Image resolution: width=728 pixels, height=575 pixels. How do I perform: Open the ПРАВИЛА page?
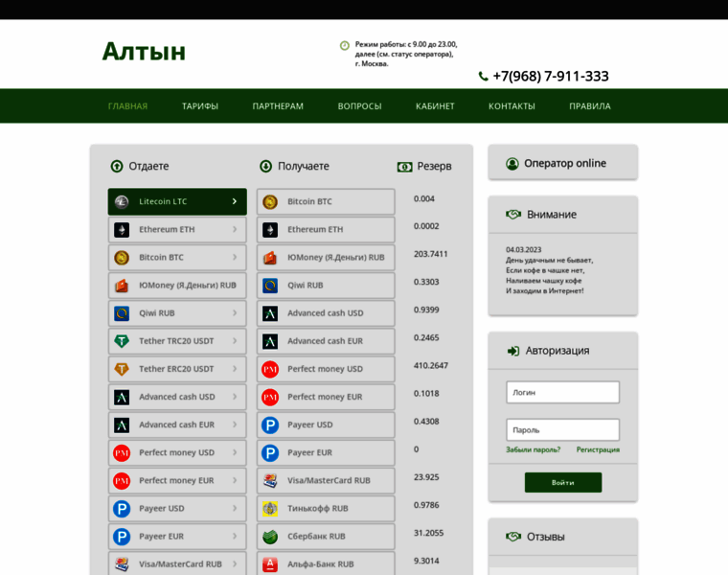coord(590,106)
